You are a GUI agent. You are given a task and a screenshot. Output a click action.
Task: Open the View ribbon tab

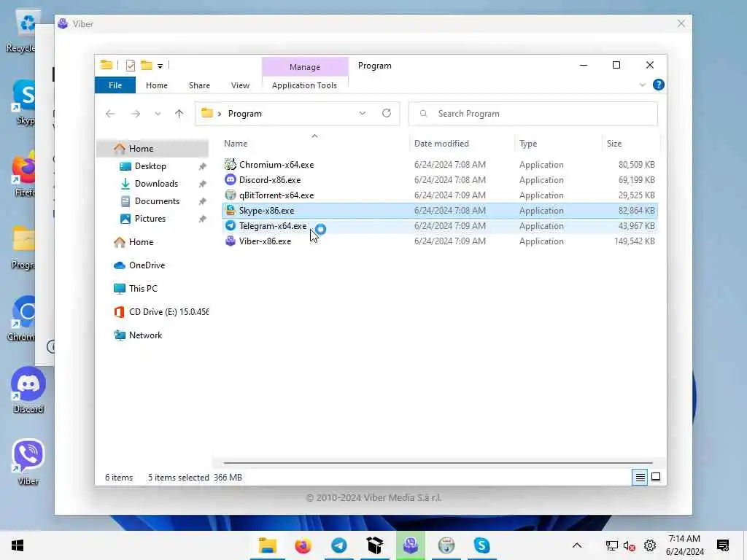(x=240, y=85)
